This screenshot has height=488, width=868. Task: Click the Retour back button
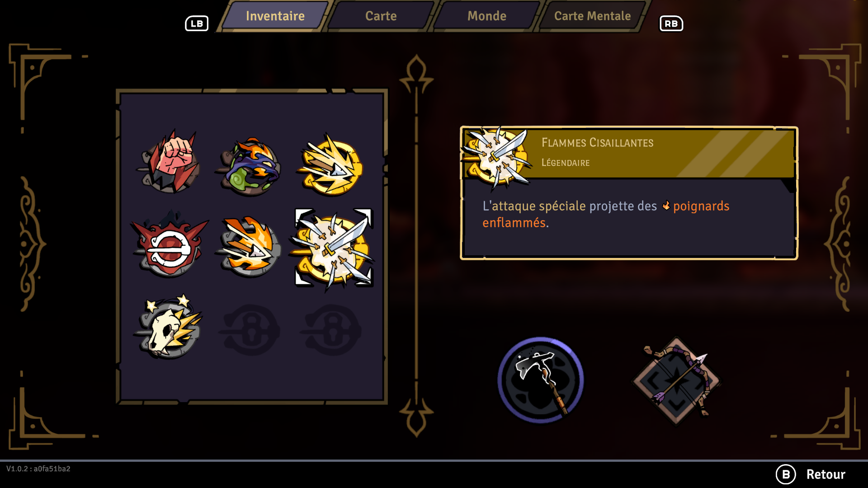[x=826, y=474]
